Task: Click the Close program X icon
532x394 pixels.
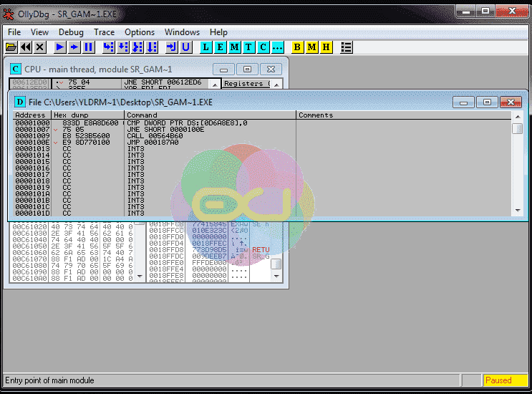Action: pos(40,47)
